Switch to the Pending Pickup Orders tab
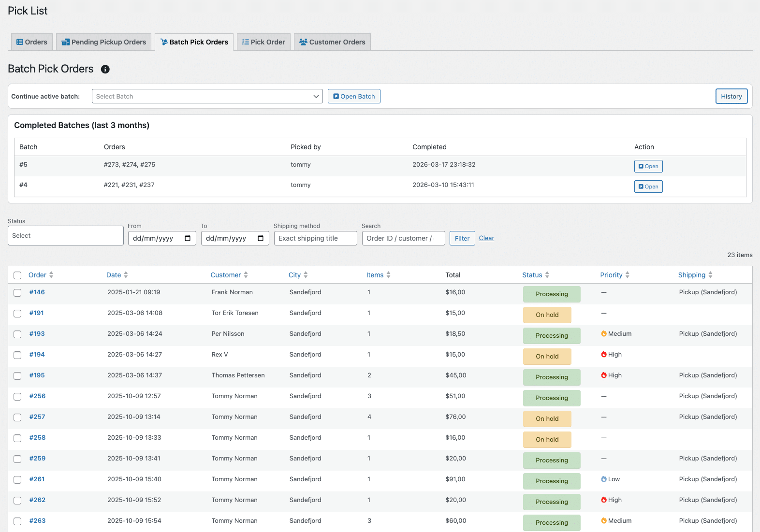Viewport: 760px width, 532px height. pos(104,42)
